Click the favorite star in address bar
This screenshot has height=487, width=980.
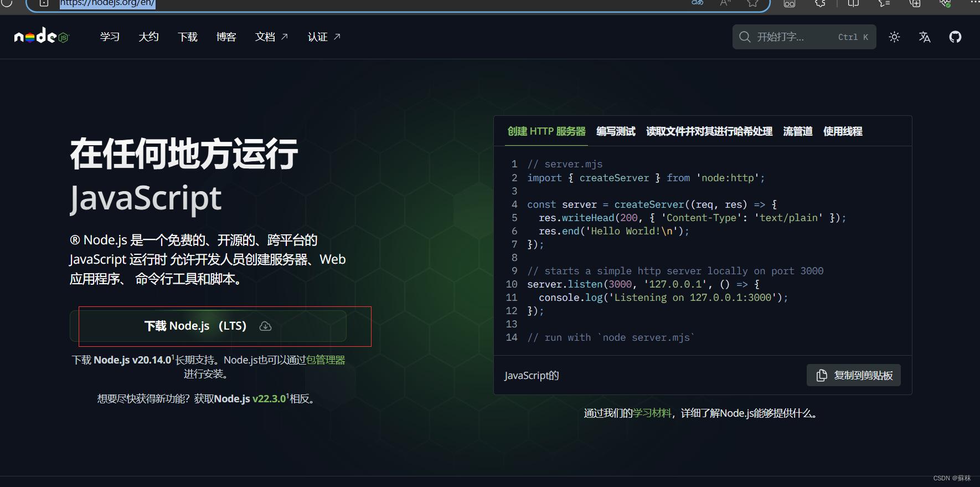752,3
